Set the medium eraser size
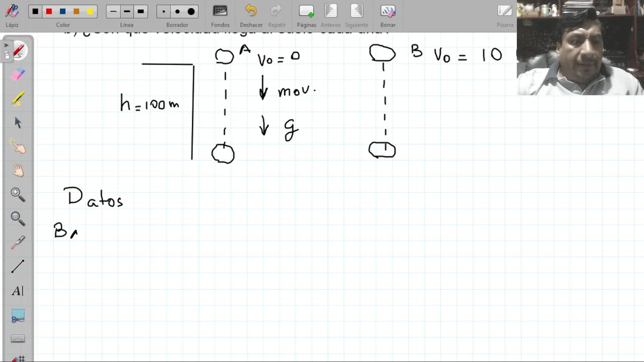 pyautogui.click(x=177, y=12)
